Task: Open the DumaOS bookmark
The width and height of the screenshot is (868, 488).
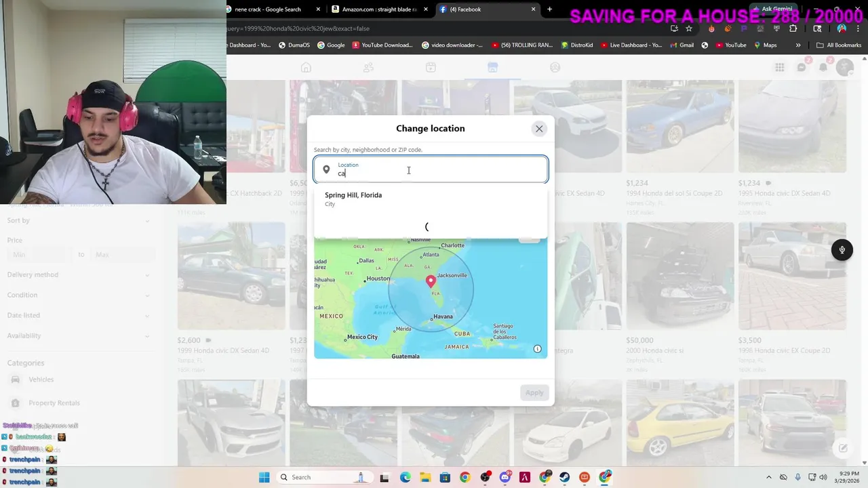Action: (x=294, y=45)
